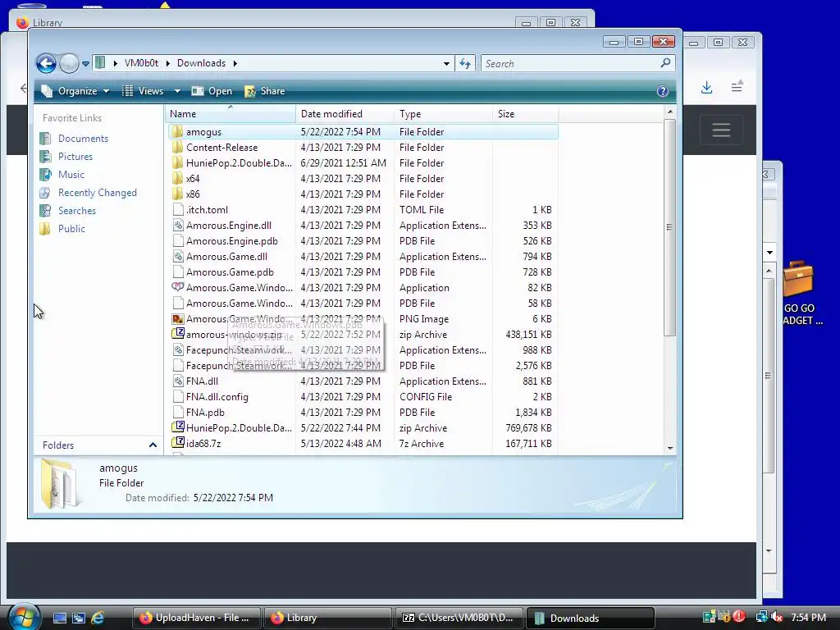The width and height of the screenshot is (840, 630).
Task: Select the amogus folder icon
Action: tap(177, 132)
